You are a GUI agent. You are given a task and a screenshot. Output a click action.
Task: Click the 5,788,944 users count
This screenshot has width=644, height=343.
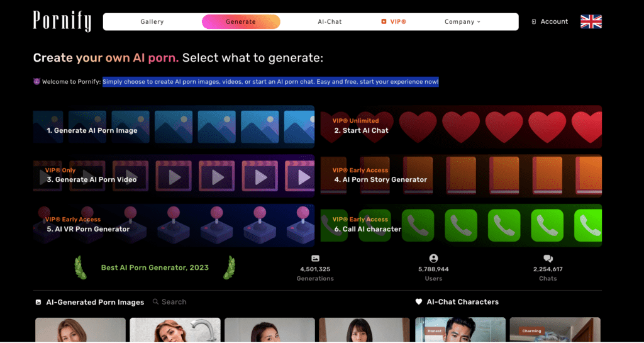(x=433, y=269)
